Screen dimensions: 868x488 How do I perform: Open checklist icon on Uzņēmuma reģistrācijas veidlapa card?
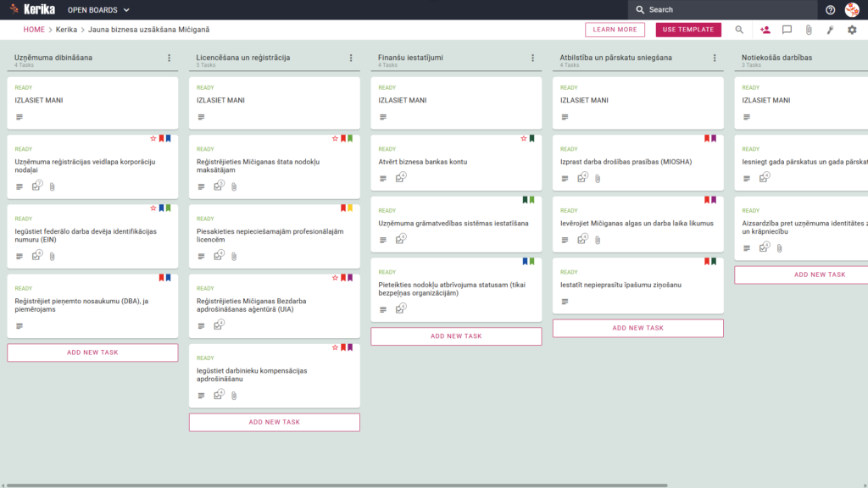tap(36, 186)
